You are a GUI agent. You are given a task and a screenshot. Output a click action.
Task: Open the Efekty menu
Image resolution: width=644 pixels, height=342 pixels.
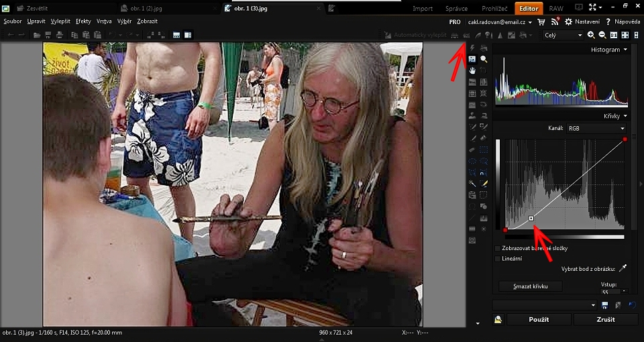point(83,21)
